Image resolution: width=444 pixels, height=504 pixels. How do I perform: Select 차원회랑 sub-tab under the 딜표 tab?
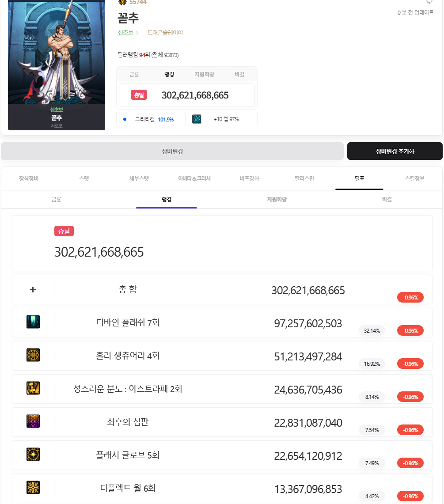[x=277, y=200]
